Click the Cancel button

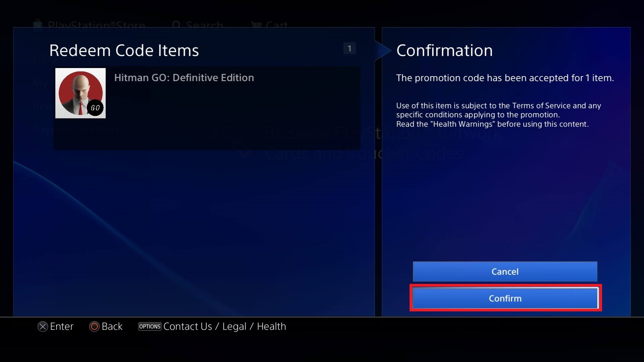[x=505, y=271]
